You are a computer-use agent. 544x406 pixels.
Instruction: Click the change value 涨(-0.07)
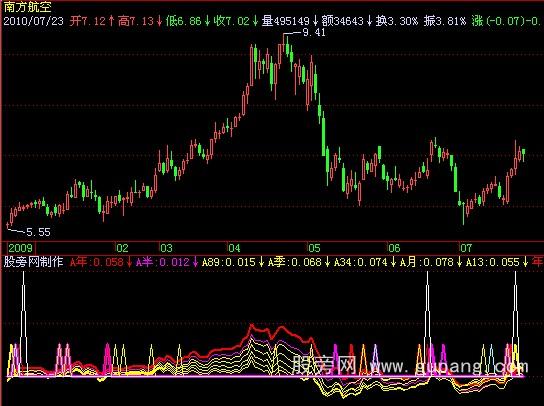tap(499, 21)
